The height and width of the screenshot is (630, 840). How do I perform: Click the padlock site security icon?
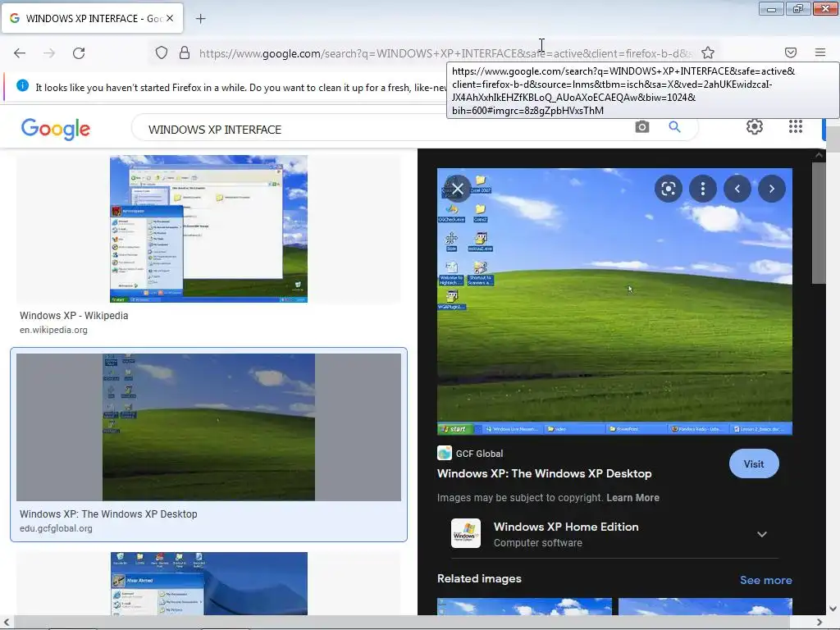pos(185,52)
